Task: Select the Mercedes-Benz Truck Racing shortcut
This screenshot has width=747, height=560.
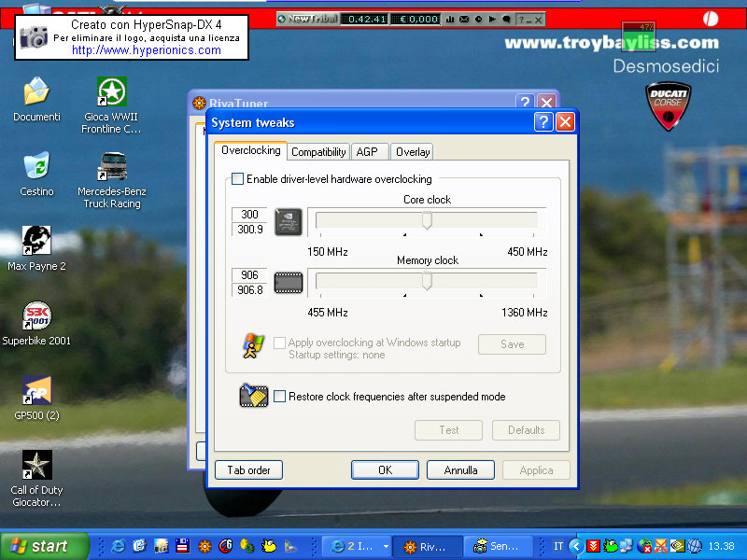Action: click(x=111, y=166)
